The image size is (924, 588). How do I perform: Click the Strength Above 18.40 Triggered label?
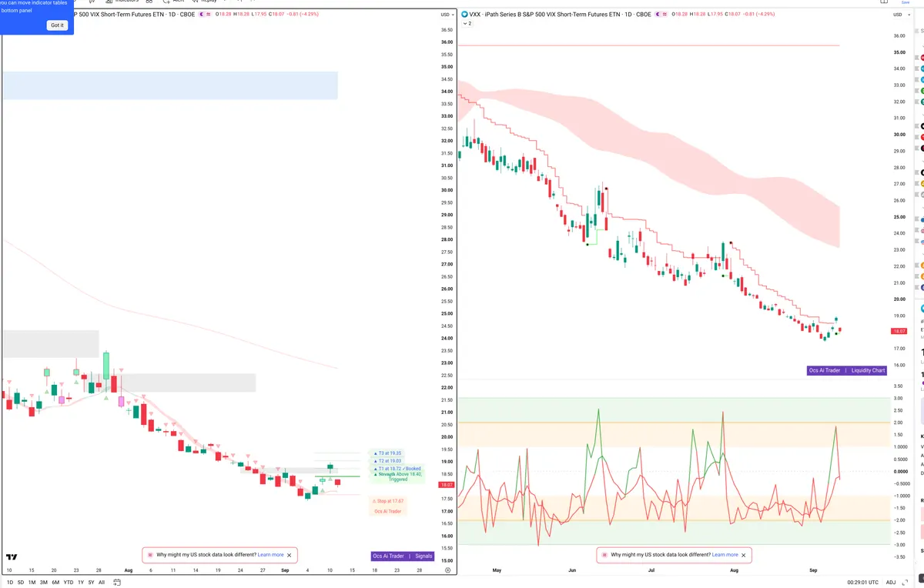(398, 476)
